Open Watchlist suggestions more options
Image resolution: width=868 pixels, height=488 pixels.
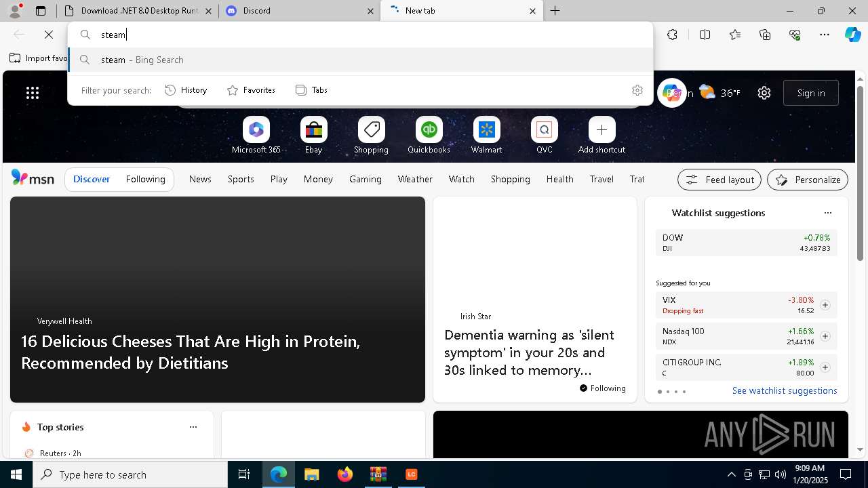tap(827, 213)
